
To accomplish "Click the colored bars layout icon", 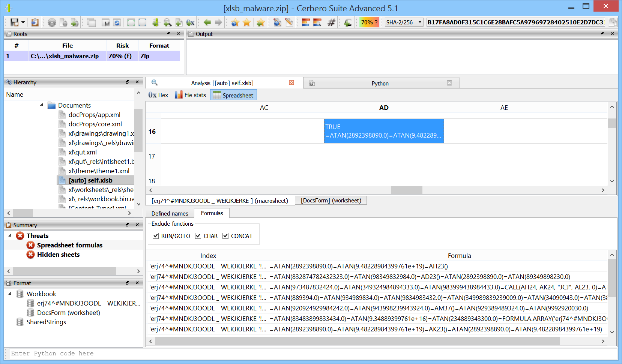I will (306, 22).
